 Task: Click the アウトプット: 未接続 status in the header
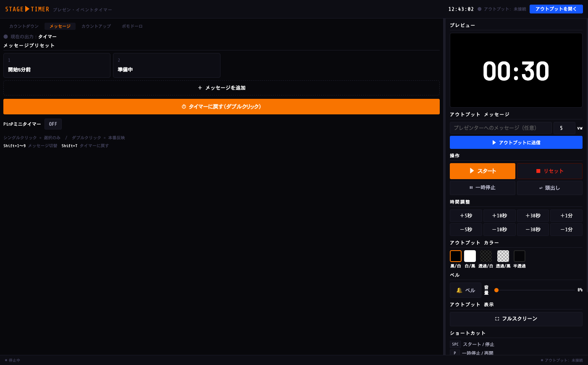click(502, 9)
